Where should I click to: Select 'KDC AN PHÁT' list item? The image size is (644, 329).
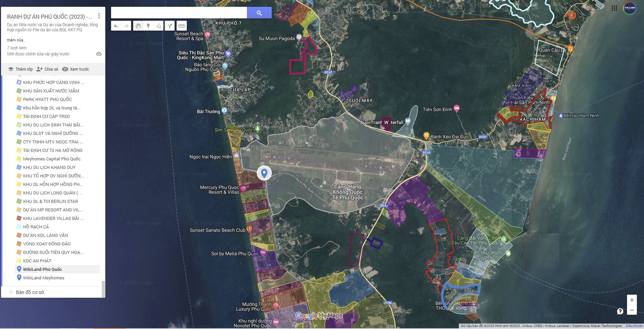37,261
